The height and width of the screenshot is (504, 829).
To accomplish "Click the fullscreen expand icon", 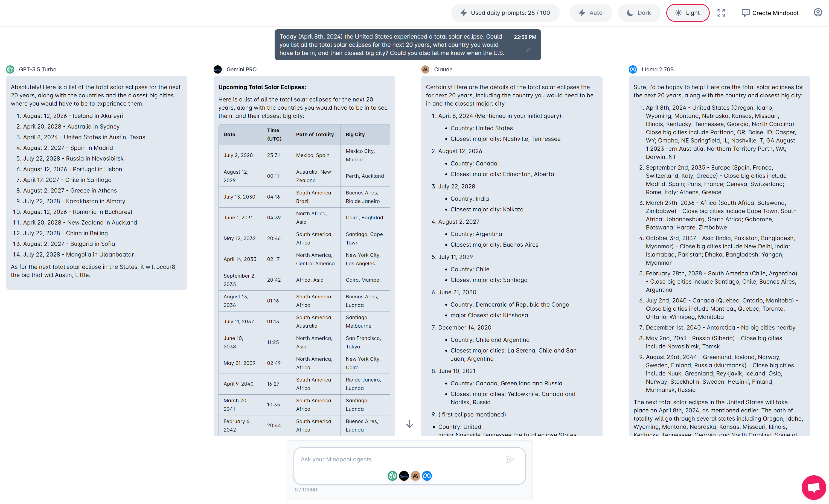I will pos(721,13).
